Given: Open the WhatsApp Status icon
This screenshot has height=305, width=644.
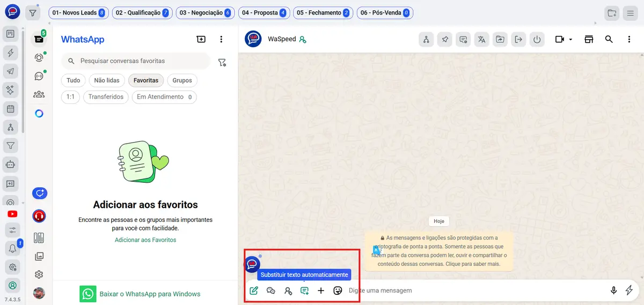Looking at the screenshot, I should point(39,57).
